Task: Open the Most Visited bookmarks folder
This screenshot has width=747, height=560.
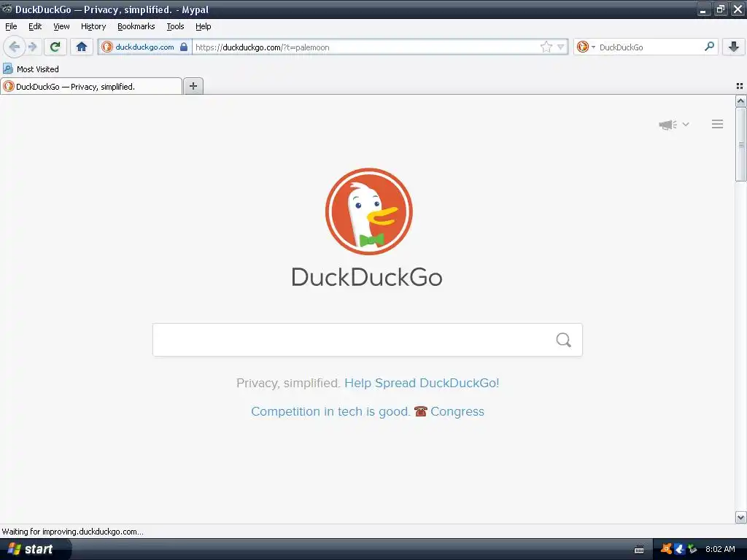Action: (31, 69)
